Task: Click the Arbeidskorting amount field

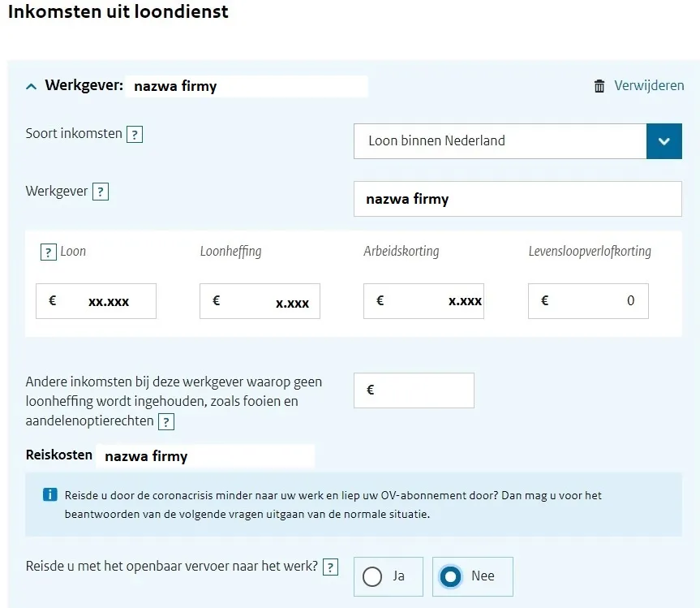Action: tap(423, 301)
